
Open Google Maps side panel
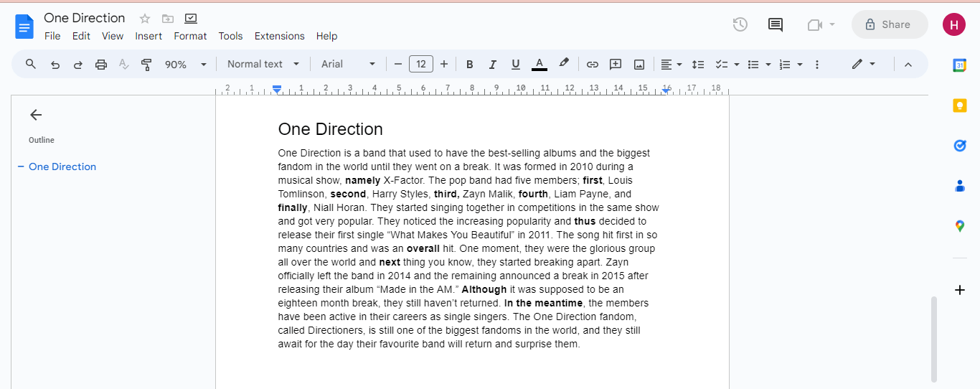[960, 226]
